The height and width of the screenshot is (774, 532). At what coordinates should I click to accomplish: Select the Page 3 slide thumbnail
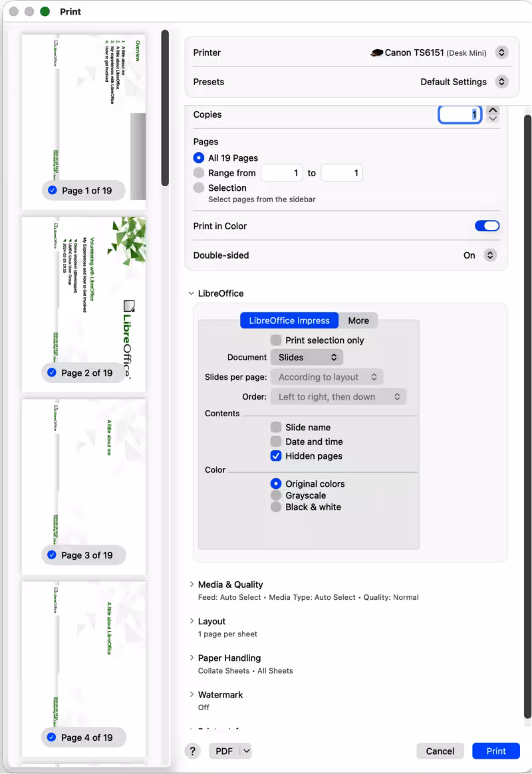click(84, 487)
